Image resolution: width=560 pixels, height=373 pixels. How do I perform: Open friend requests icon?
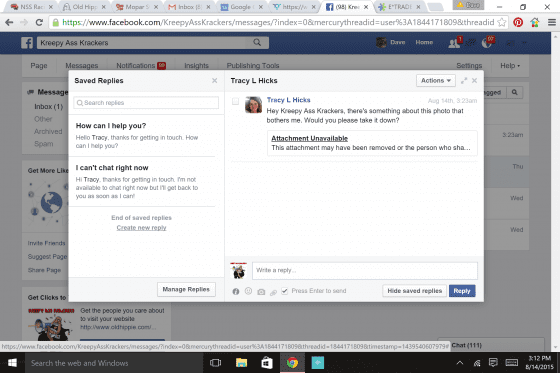455,43
